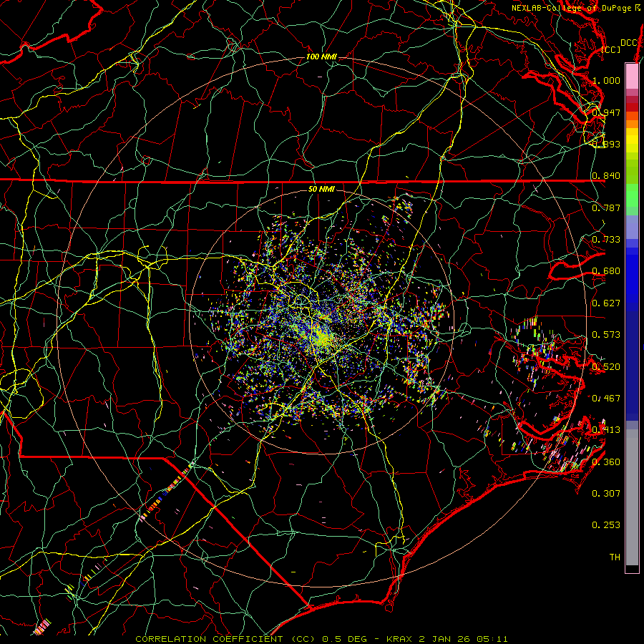Click the KRAX station identifier in caption
The width and height of the screenshot is (644, 644).
400,639
